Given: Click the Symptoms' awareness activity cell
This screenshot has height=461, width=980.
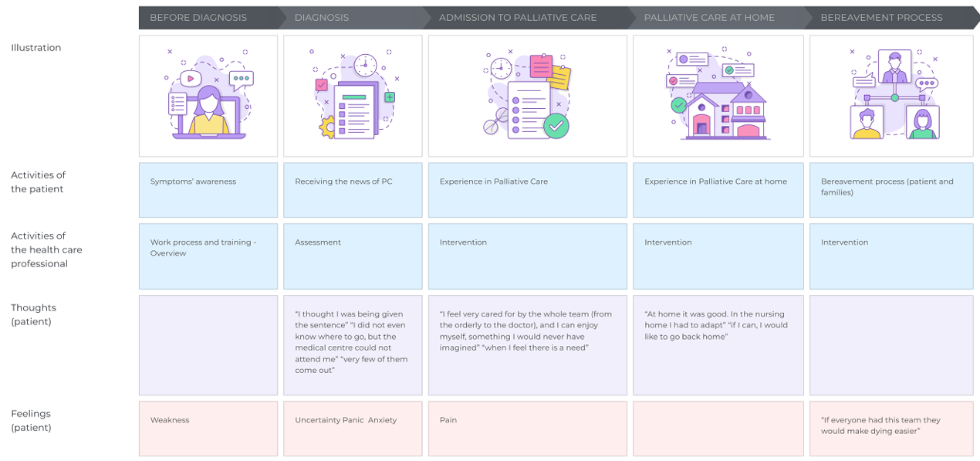Looking at the screenshot, I should 208,190.
